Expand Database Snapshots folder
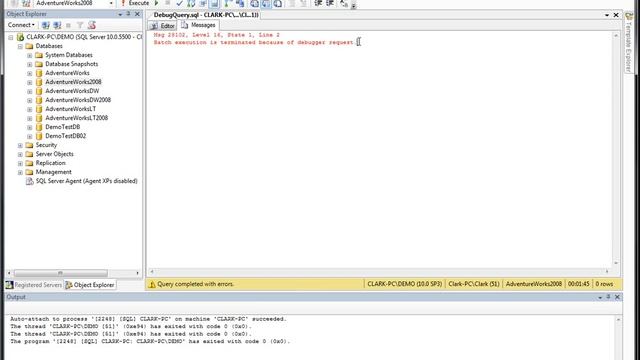Viewport: 640px width, 360px height. point(29,64)
